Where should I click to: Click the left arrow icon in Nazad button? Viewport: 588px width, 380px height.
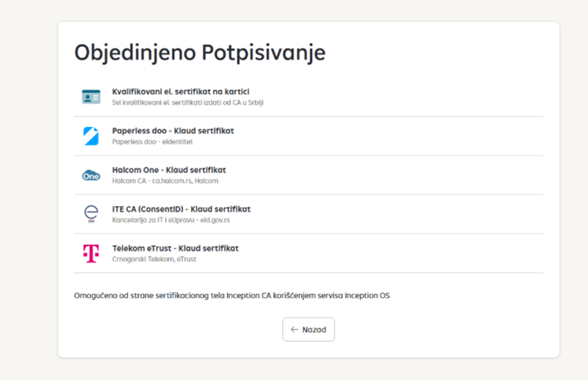click(295, 330)
